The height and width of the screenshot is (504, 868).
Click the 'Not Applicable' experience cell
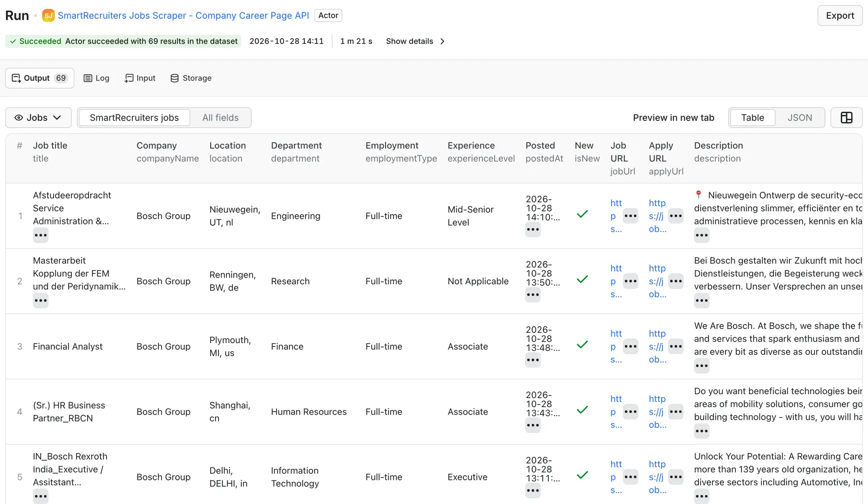(478, 281)
